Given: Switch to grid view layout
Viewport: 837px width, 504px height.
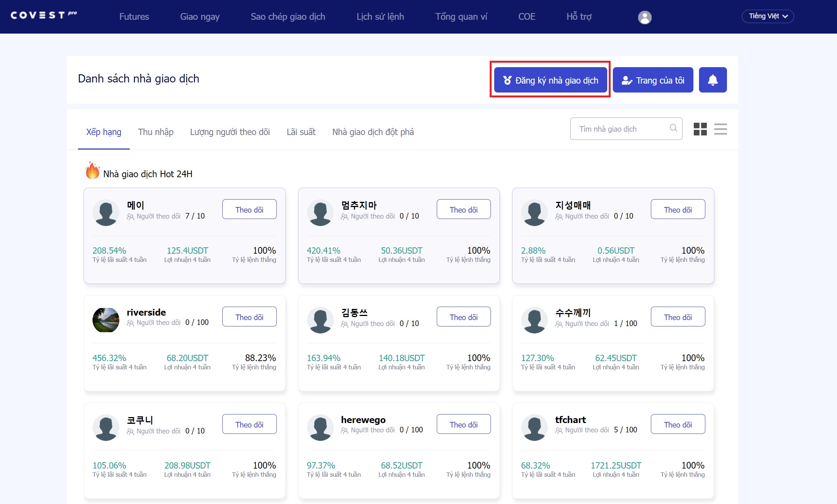Looking at the screenshot, I should tap(700, 129).
